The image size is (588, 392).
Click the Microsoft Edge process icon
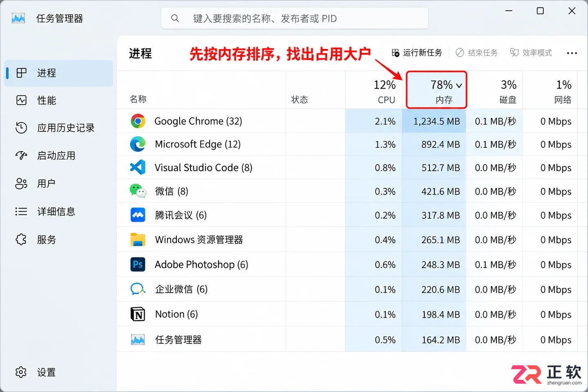pos(138,144)
